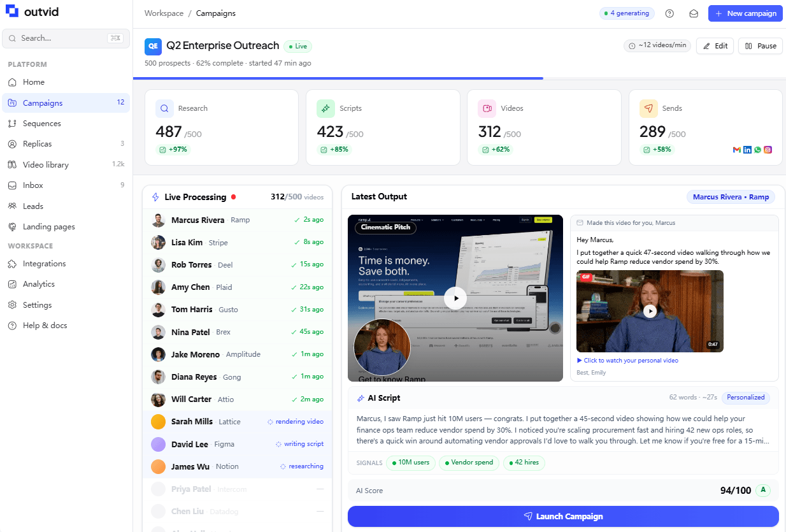This screenshot has width=786, height=532.
Task: Click the Instagram channel icon
Action: 768,150
